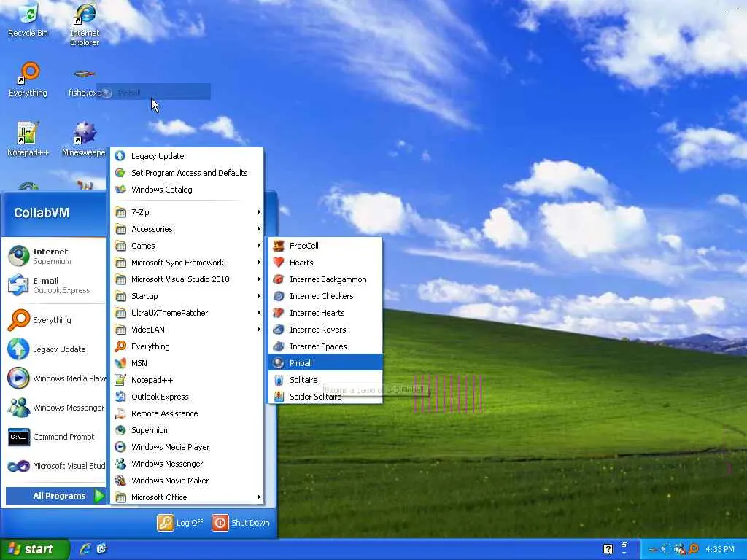
Task: Click the help question mark taskbar icon
Action: [608, 549]
